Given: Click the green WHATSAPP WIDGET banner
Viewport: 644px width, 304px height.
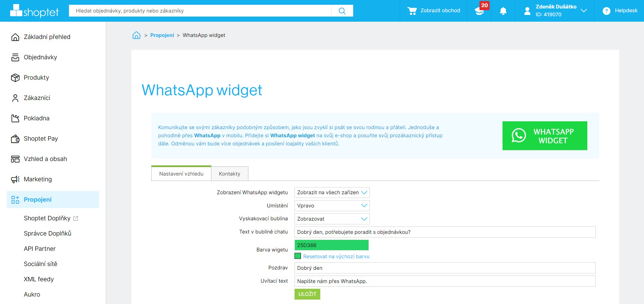Looking at the screenshot, I should coord(545,136).
